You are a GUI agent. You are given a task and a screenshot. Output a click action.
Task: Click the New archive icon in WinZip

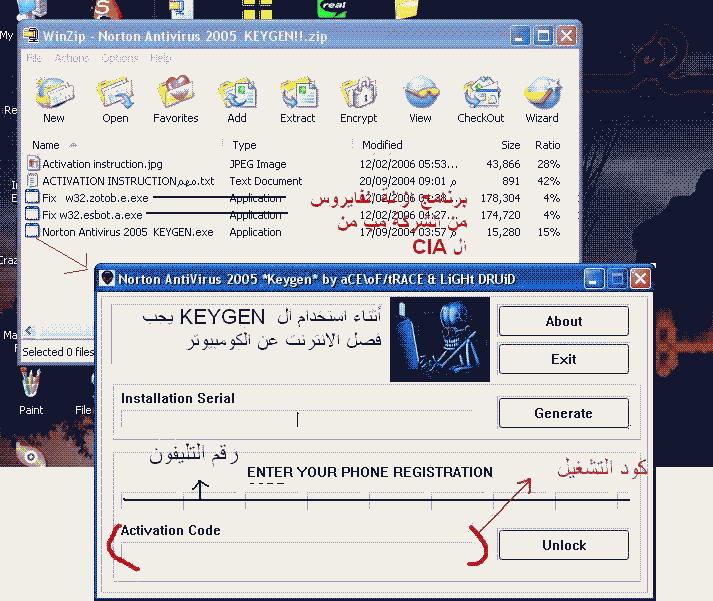pos(53,100)
